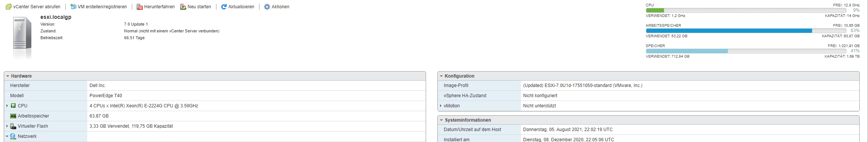Click the Datum/Uhrzeit auf dem Host label
Screen dimensions: 868x142
[472, 130]
